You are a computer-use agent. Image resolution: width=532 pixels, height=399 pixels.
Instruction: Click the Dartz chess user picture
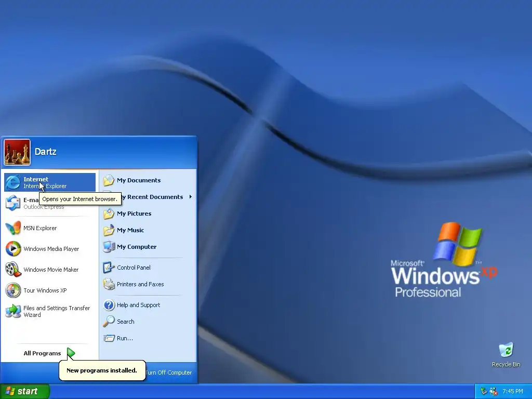17,152
